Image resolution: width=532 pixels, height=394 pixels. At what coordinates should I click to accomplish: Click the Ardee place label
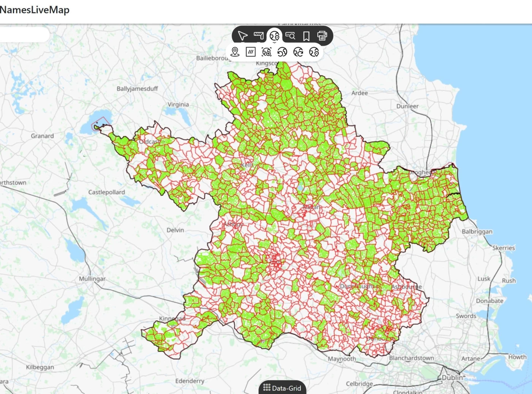pos(359,93)
